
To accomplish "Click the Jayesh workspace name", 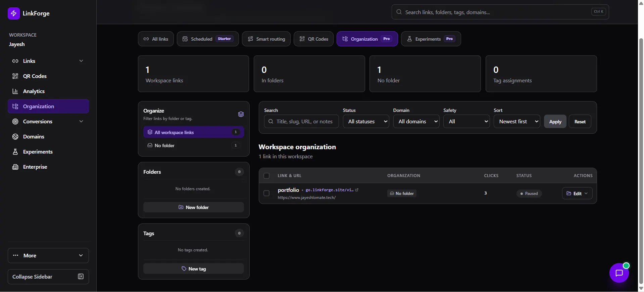I will [x=17, y=44].
